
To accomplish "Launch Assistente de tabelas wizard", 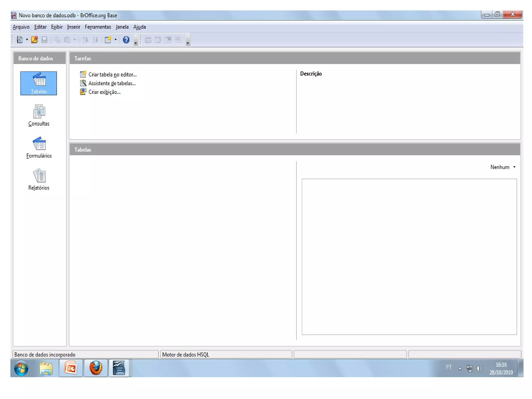I will click(x=112, y=83).
